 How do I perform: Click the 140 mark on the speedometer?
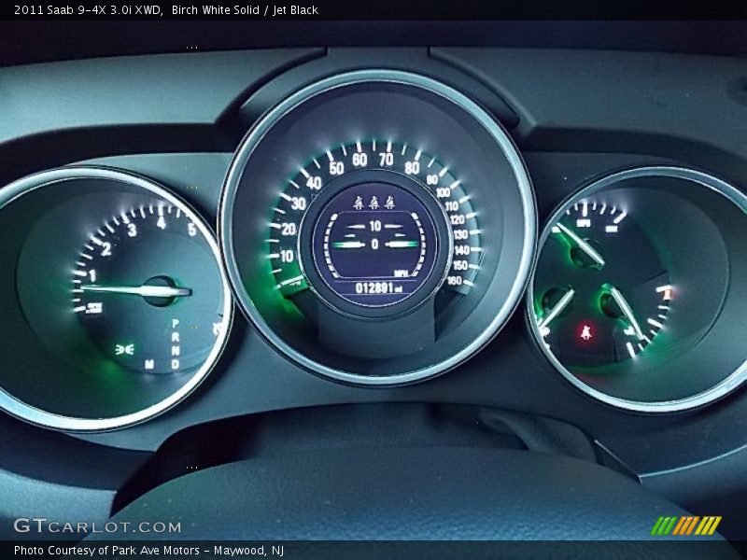coord(462,250)
